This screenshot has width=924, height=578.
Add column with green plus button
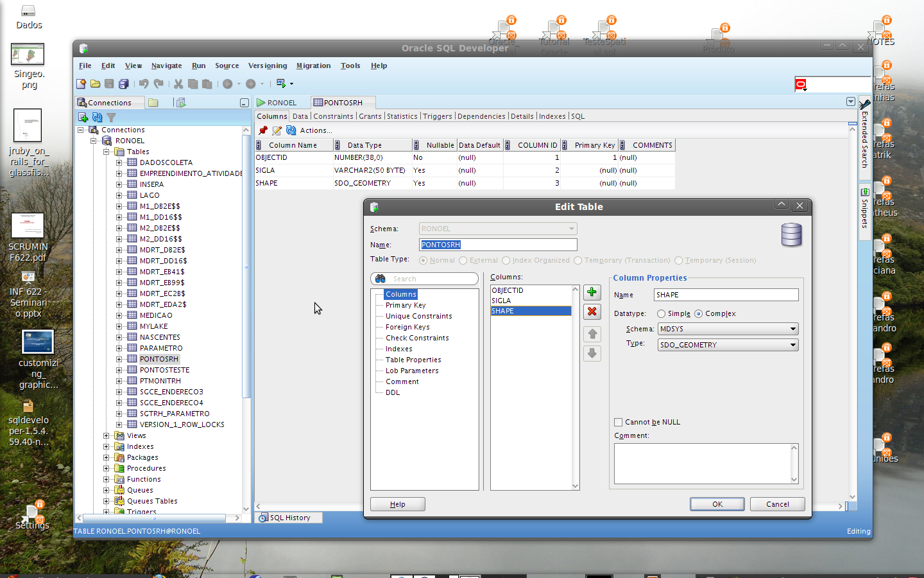[x=592, y=292]
